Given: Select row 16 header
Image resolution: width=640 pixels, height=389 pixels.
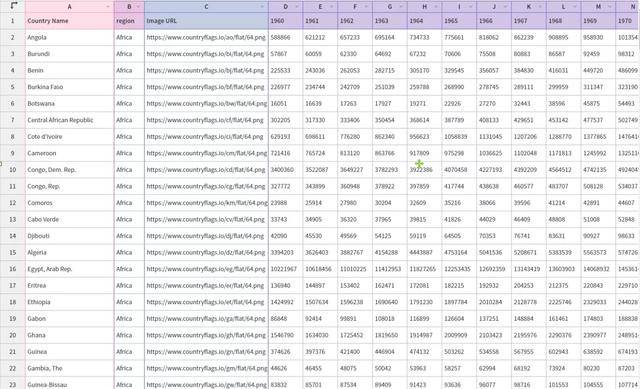Looking at the screenshot, I should pos(12,269).
